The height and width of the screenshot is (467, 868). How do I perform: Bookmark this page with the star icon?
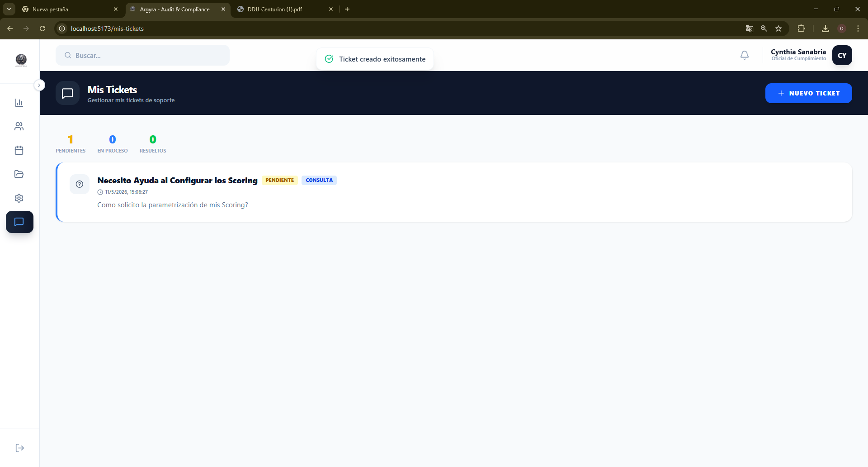(x=778, y=29)
